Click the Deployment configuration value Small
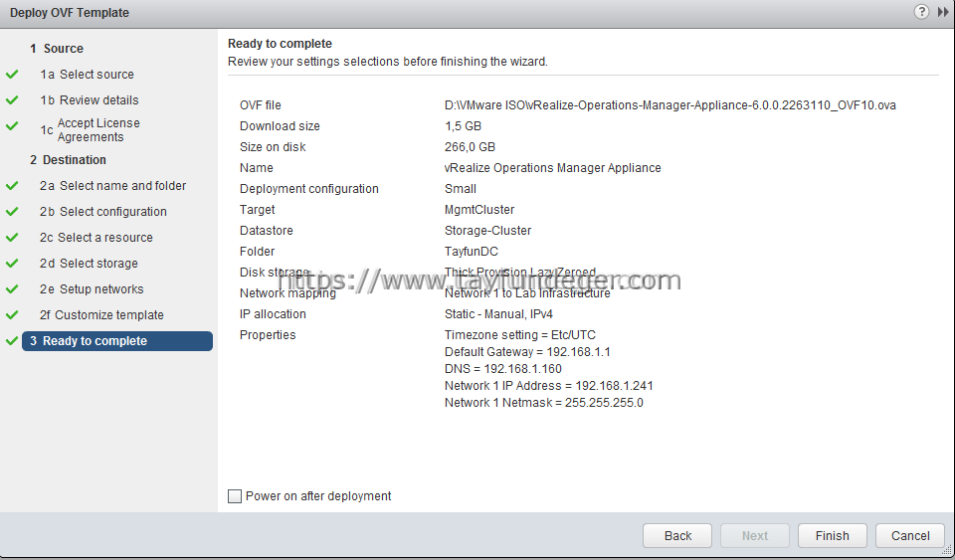The width and height of the screenshot is (955, 560). tap(461, 189)
